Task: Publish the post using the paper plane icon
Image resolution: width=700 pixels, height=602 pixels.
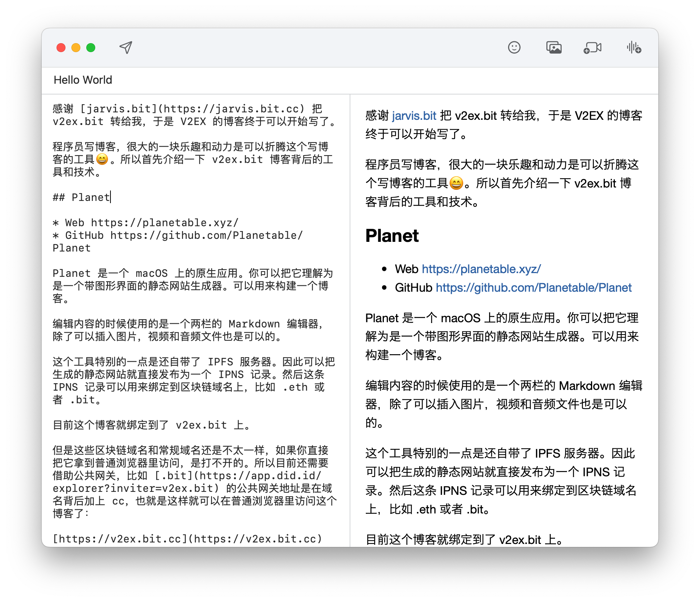Action: [x=125, y=48]
